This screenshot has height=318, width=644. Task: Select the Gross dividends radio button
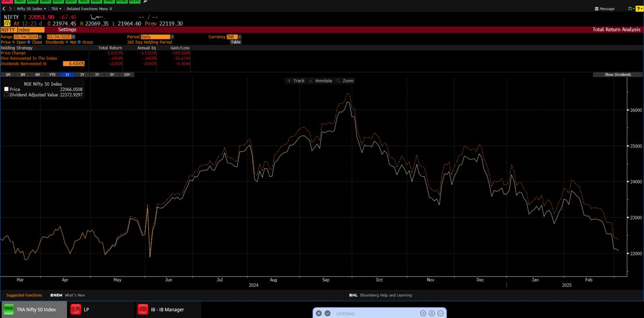coord(79,42)
